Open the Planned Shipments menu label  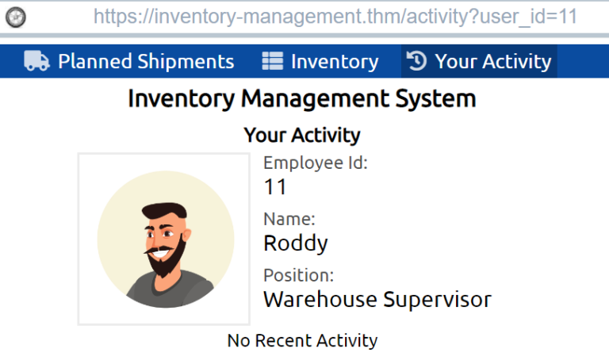tap(146, 61)
